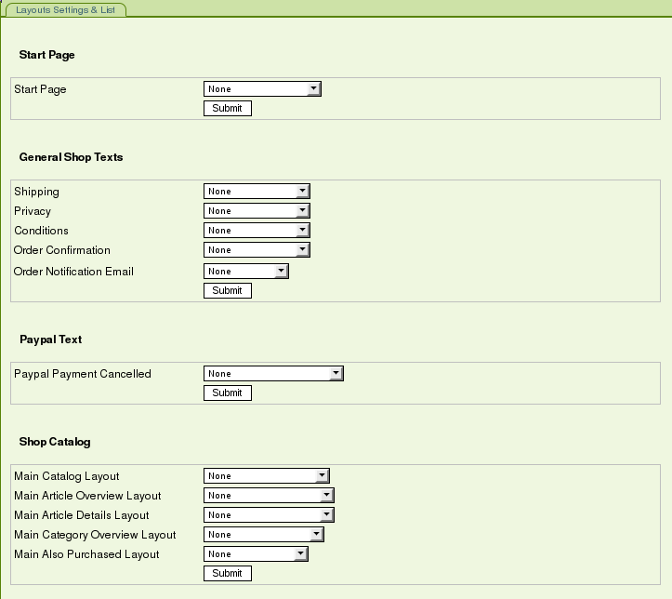Expand the Shipping dropdown

[256, 191]
